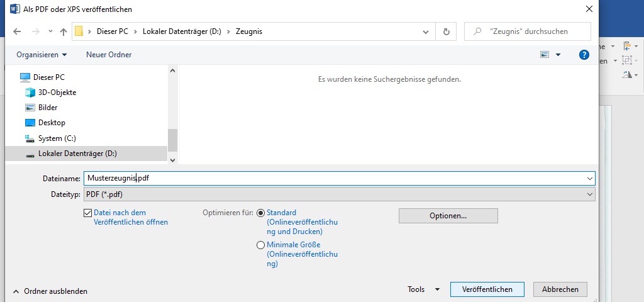Open the Organisieren menu
This screenshot has height=302, width=644.
(x=42, y=55)
